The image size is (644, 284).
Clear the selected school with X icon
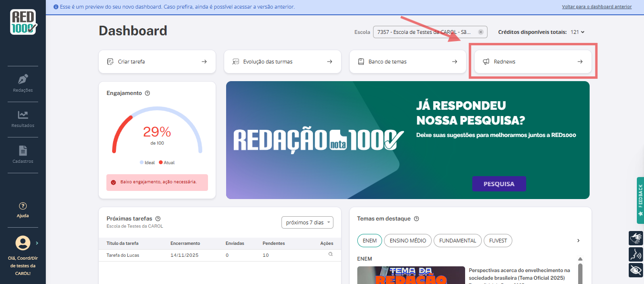pyautogui.click(x=481, y=32)
